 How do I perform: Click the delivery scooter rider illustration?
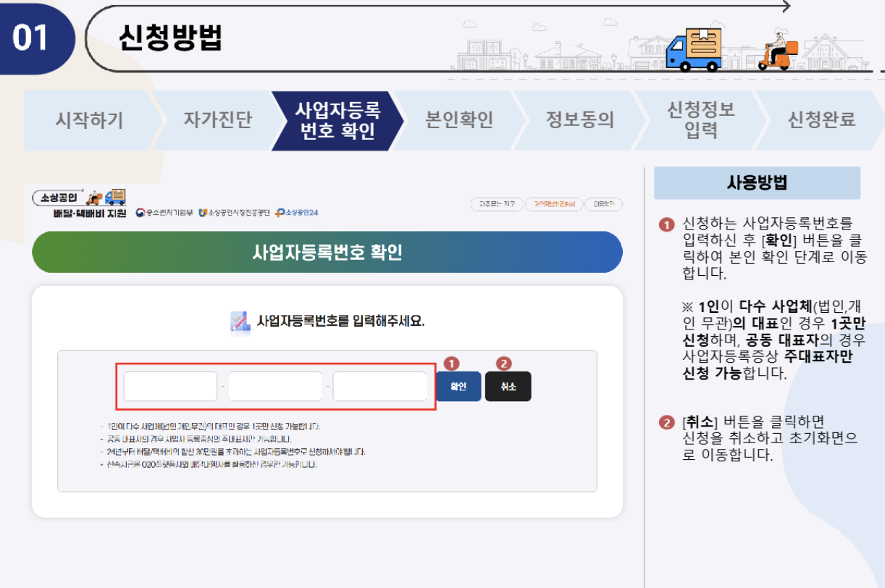pyautogui.click(x=779, y=49)
